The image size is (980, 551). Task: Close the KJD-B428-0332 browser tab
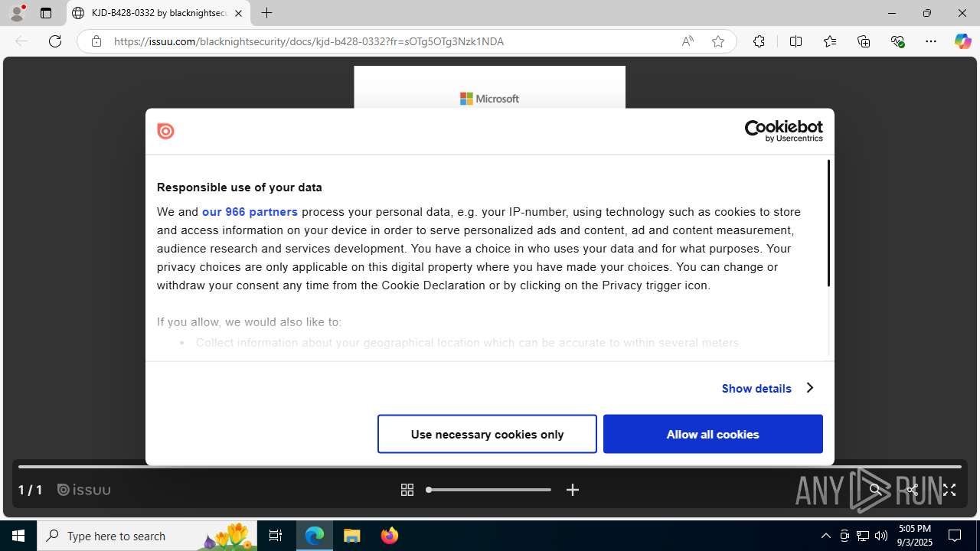[238, 13]
